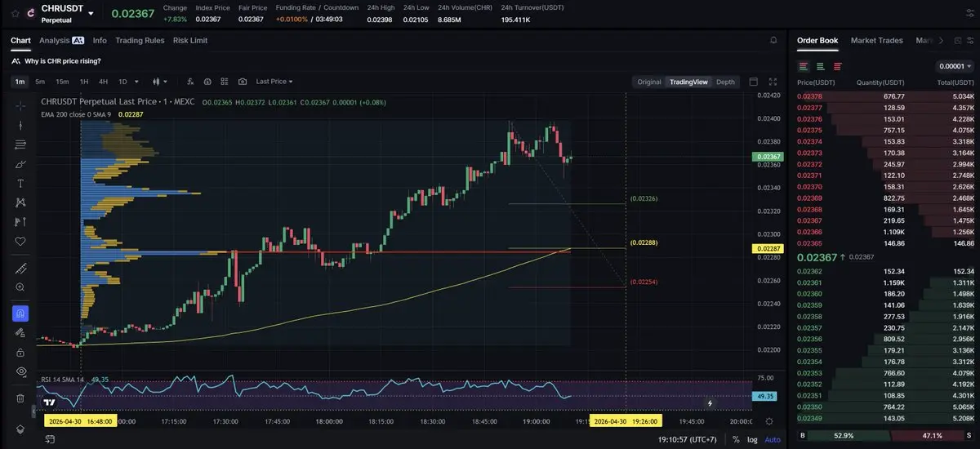Open chart settings gear near price axis

(x=769, y=421)
